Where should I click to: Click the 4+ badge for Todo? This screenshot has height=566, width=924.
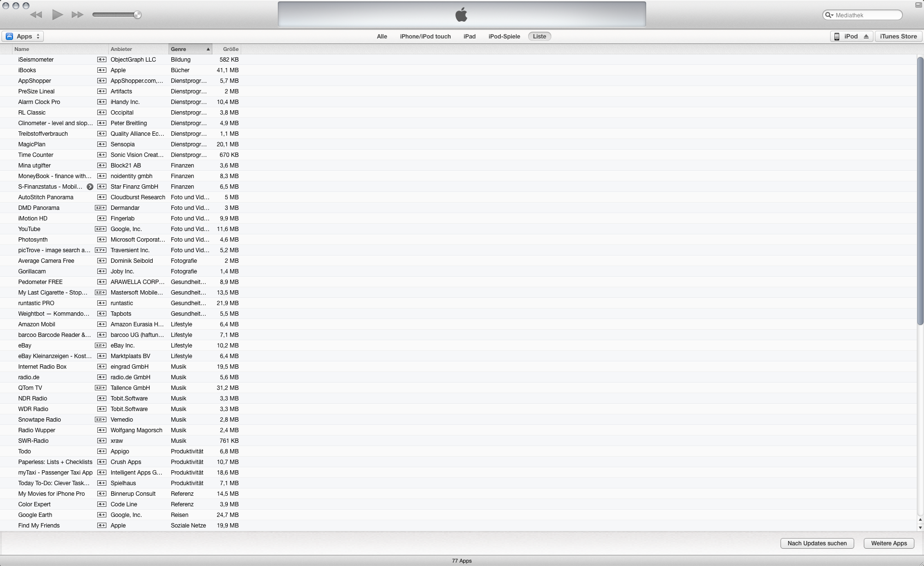(102, 451)
